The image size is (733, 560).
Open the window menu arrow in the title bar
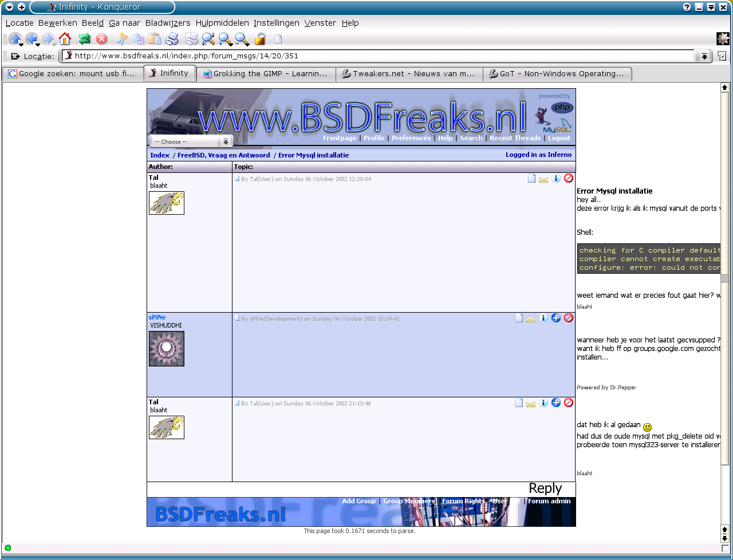click(9, 7)
